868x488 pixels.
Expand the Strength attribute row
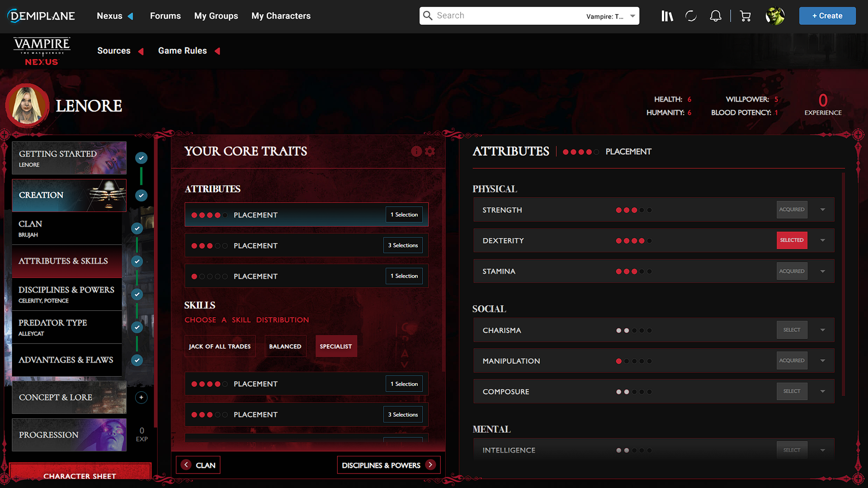click(x=822, y=210)
